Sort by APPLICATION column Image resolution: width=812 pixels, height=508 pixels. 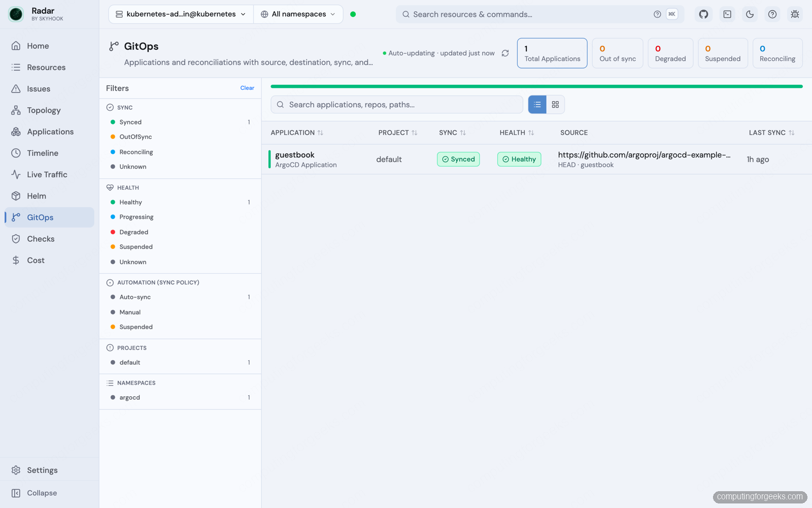[x=297, y=133]
